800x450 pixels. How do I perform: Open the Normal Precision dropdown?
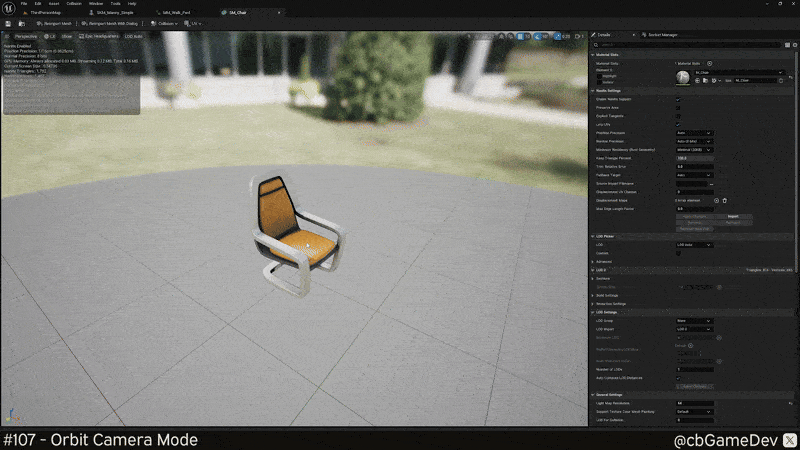694,141
